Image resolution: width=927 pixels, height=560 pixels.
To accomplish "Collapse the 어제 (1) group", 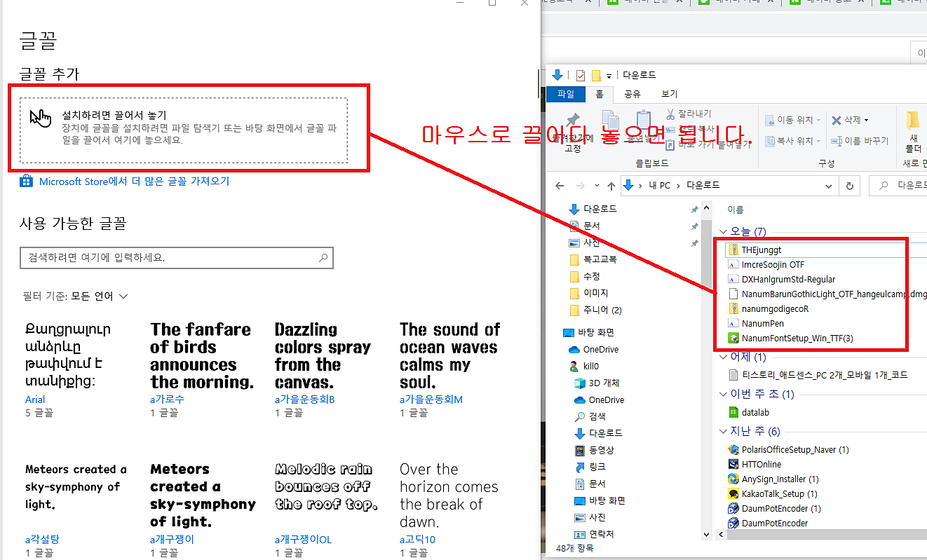I will pyautogui.click(x=724, y=357).
